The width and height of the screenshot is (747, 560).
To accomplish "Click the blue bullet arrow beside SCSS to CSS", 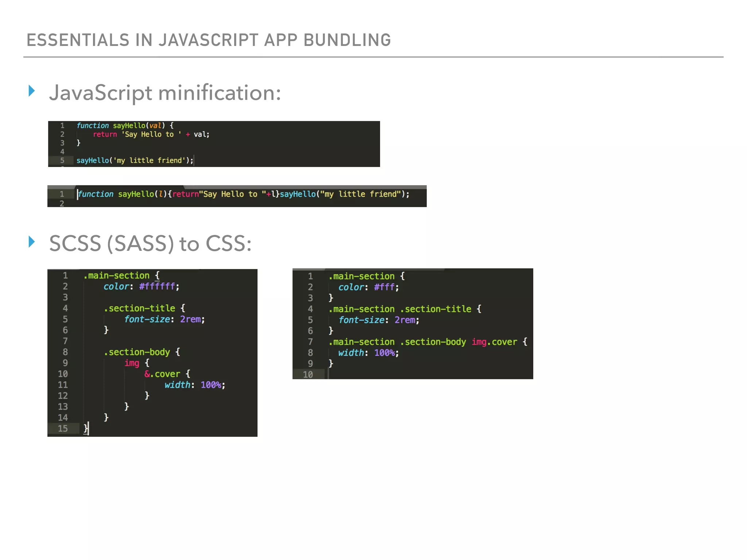I will [32, 242].
